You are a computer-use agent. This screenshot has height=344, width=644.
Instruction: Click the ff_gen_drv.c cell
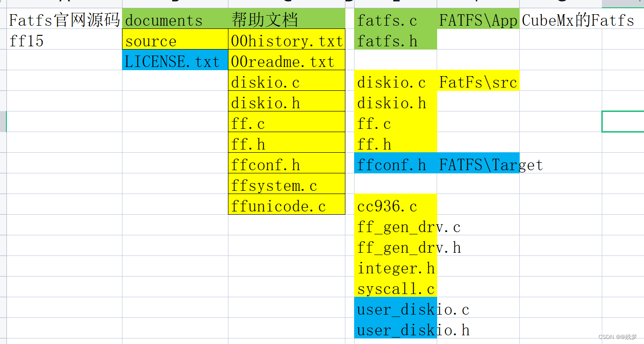point(395,225)
